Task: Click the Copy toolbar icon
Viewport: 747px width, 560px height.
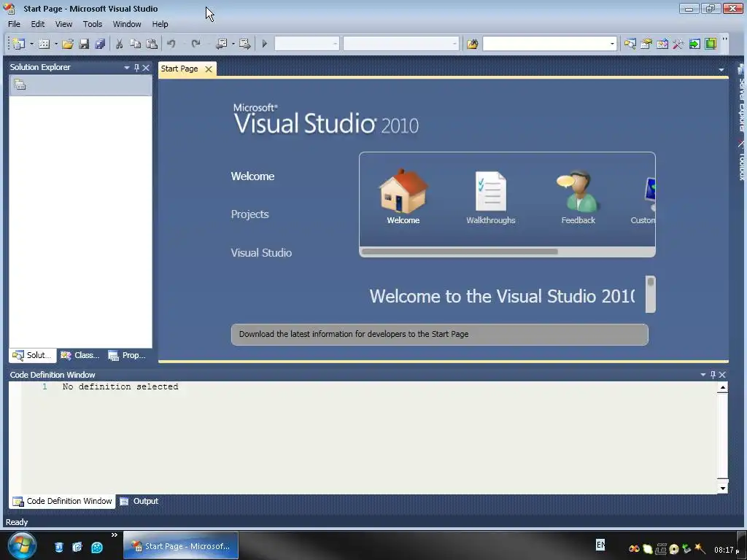Action: [x=135, y=44]
